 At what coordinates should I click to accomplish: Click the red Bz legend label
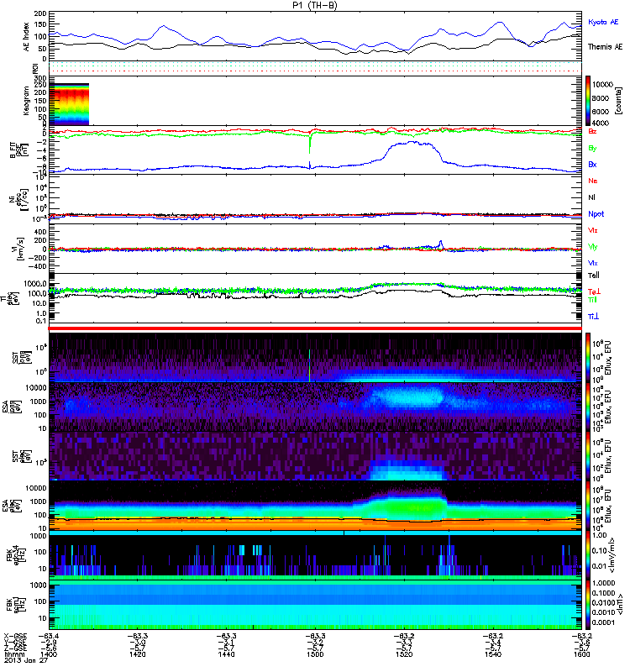point(592,131)
